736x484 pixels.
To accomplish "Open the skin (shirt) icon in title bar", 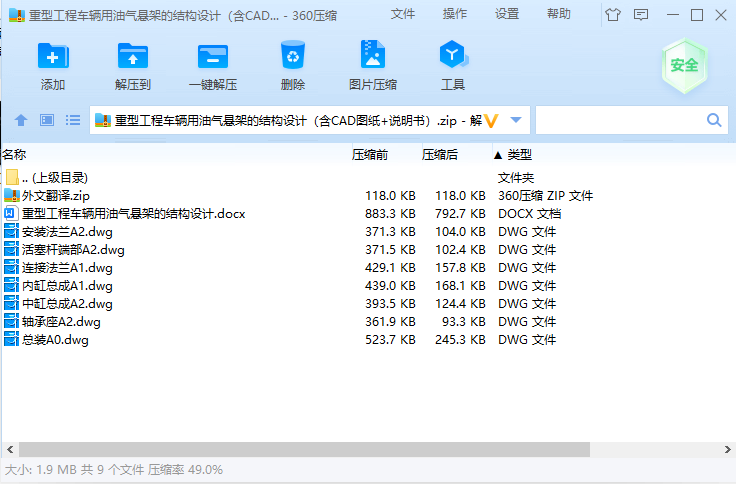I will point(613,15).
